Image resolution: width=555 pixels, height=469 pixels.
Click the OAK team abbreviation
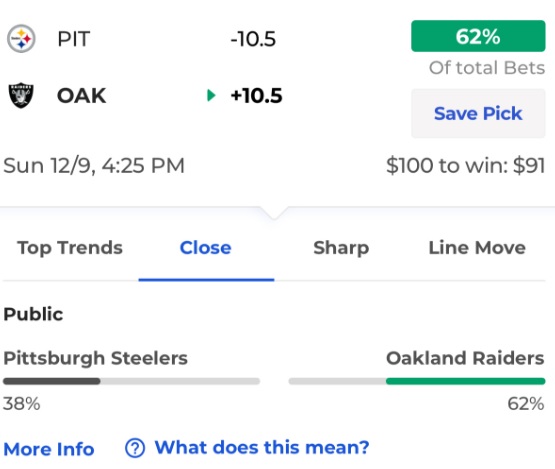(81, 96)
